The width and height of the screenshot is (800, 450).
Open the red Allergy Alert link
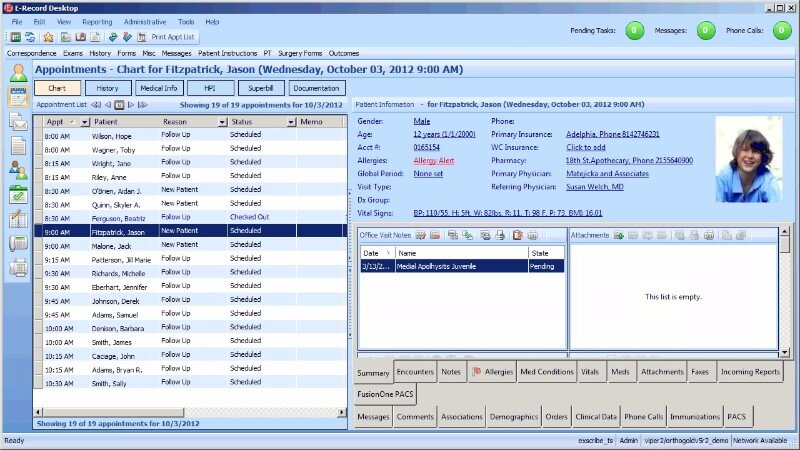click(x=434, y=160)
